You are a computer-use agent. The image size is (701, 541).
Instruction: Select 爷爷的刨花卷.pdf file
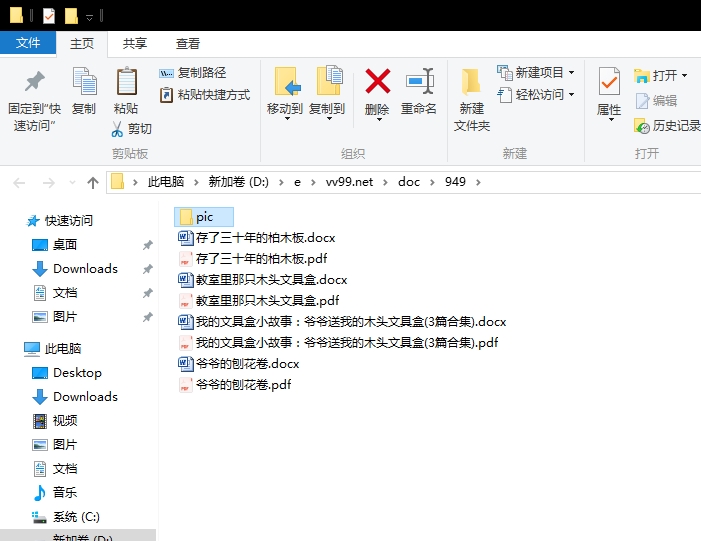tap(235, 385)
